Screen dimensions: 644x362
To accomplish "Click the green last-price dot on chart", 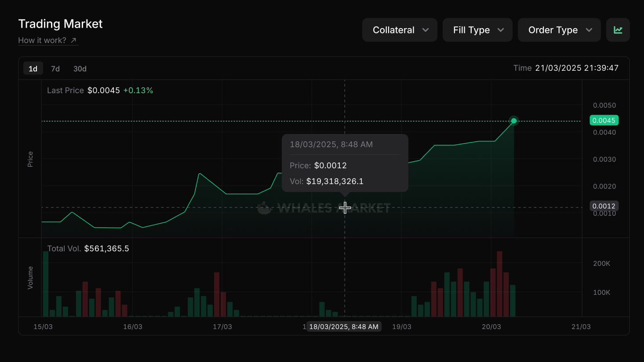I will [x=513, y=121].
